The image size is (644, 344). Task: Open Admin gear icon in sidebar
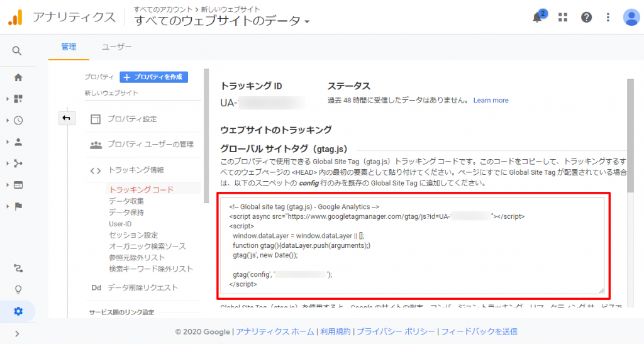click(x=18, y=311)
